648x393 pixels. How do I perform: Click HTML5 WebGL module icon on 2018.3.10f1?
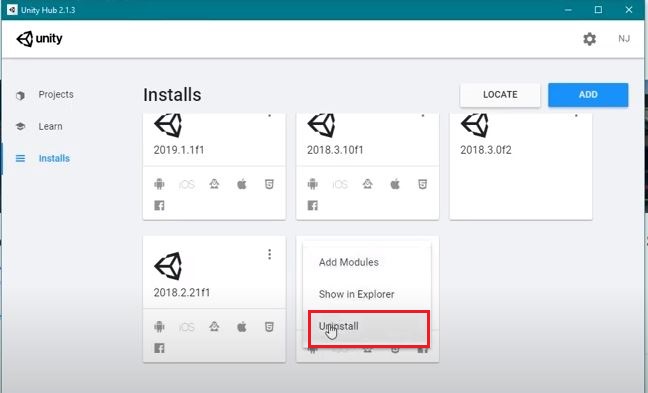click(422, 184)
